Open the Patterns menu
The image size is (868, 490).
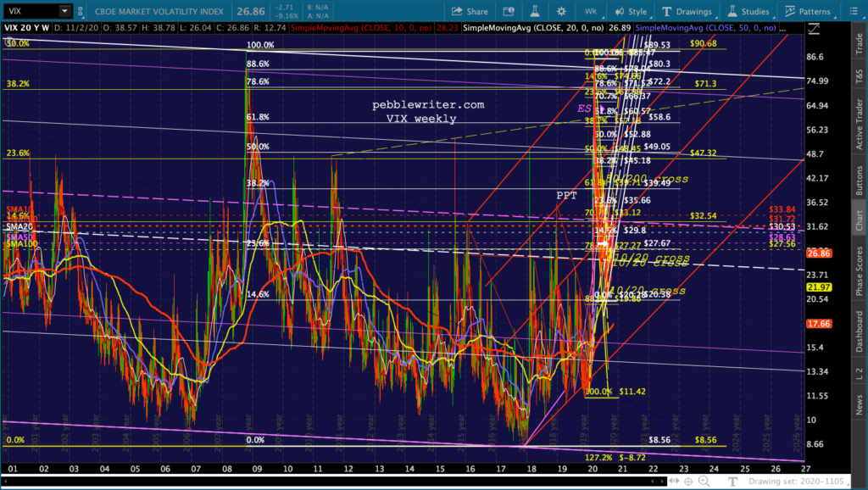point(808,11)
